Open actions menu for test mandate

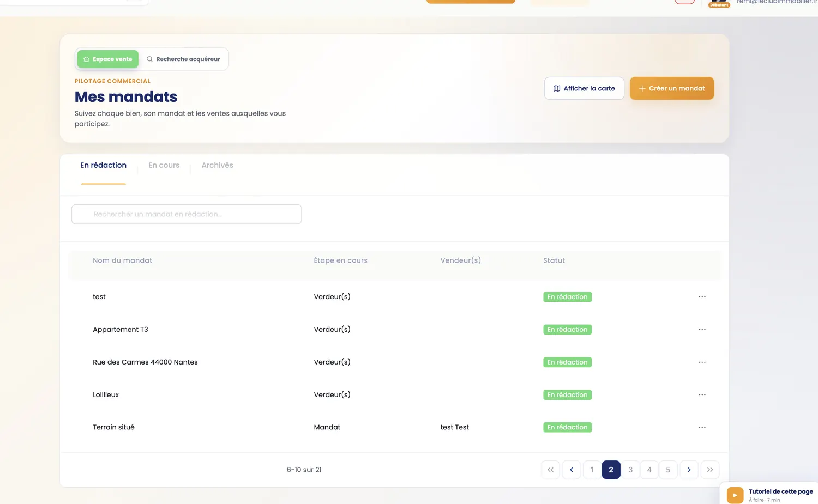click(702, 297)
